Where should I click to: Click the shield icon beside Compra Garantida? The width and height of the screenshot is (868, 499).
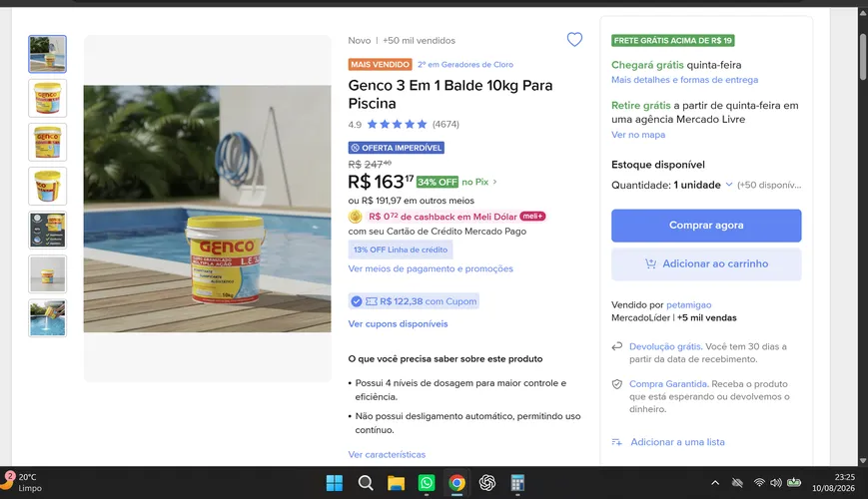click(x=616, y=384)
